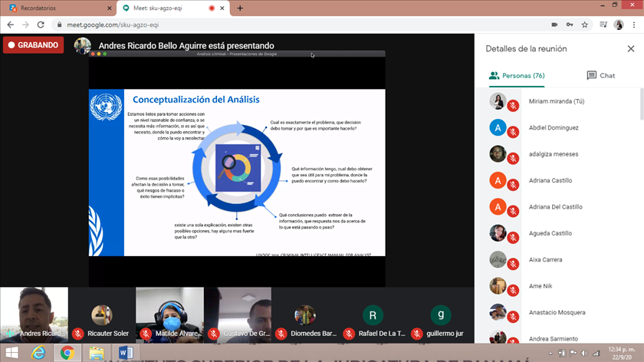Reload the Meet page

point(41,25)
